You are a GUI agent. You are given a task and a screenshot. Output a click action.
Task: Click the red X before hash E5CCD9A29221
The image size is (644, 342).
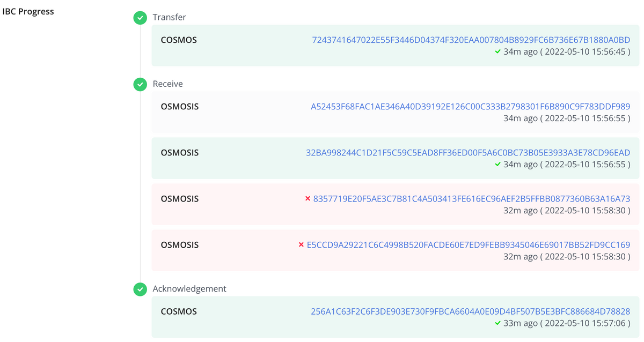tap(301, 244)
